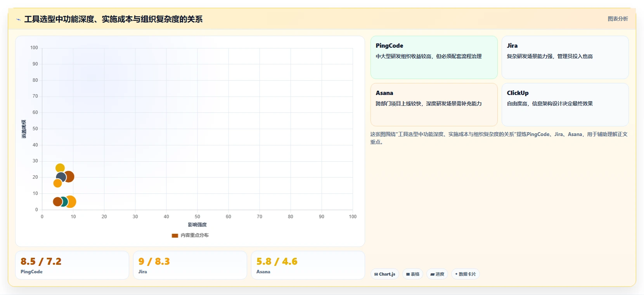Viewport: 644px width, 295px height.
Task: Click the Chart.js tag
Action: pyautogui.click(x=385, y=274)
